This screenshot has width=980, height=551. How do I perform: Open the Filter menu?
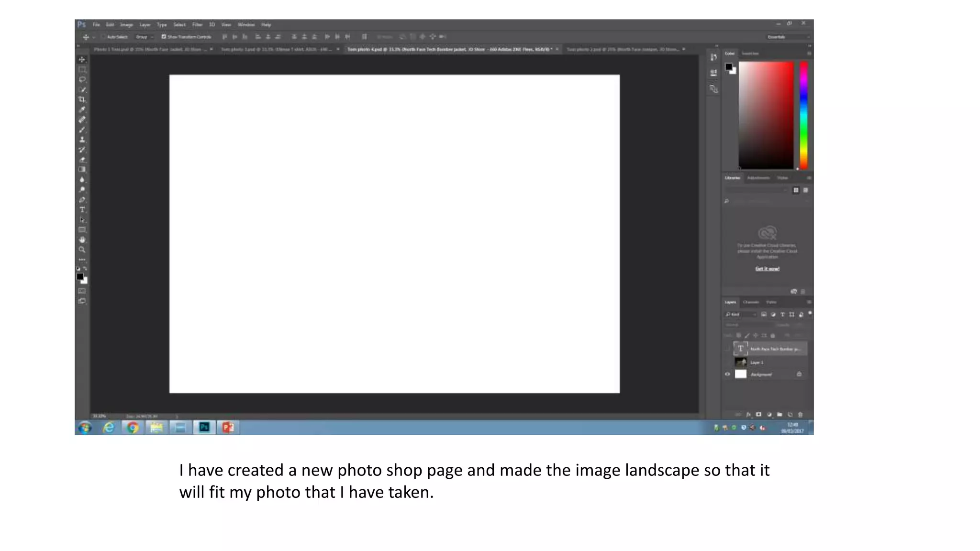(x=197, y=25)
